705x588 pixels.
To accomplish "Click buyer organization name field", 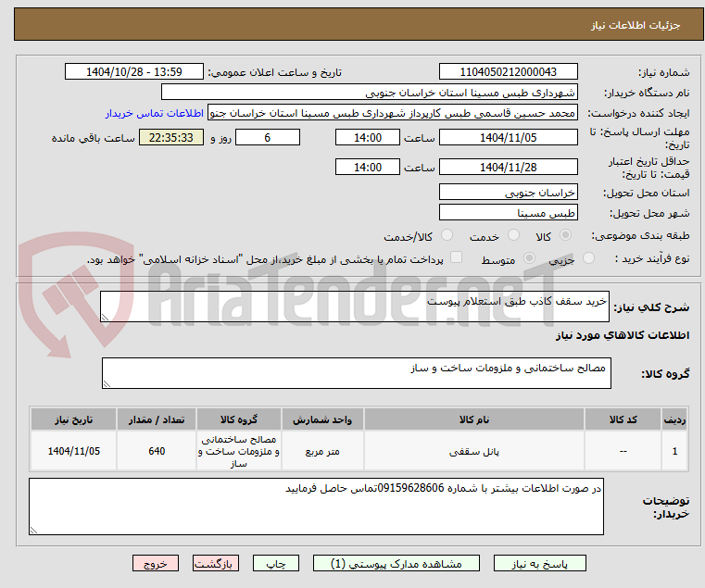I will [x=370, y=93].
